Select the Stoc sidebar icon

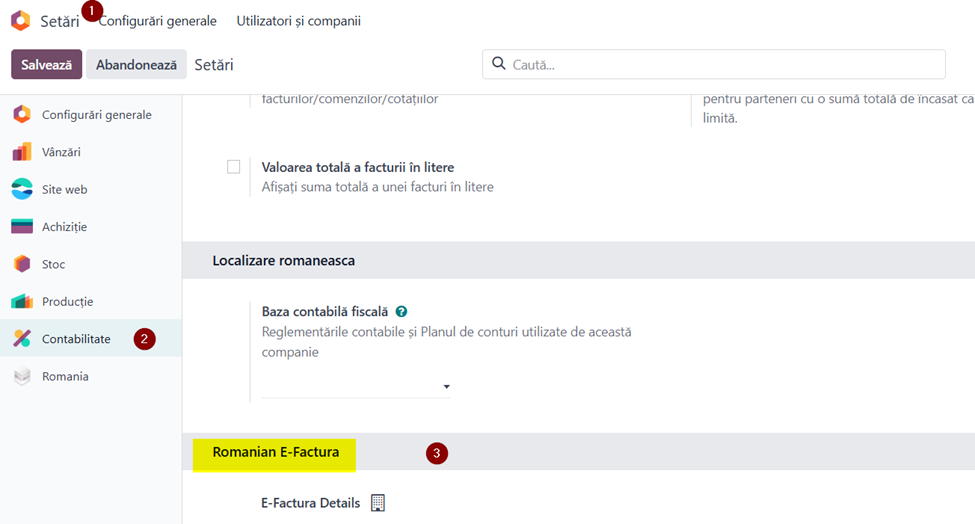(x=22, y=264)
